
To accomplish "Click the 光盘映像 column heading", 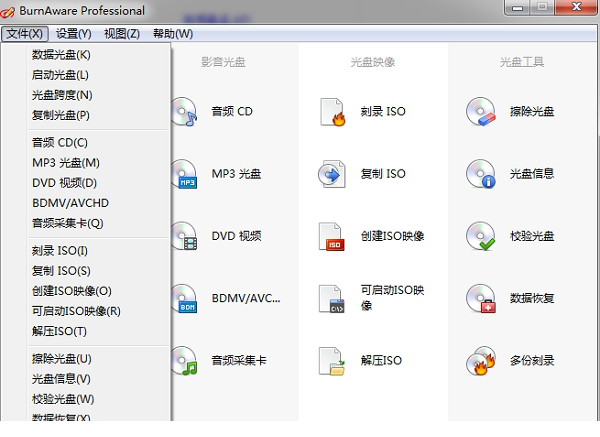I will (x=373, y=62).
